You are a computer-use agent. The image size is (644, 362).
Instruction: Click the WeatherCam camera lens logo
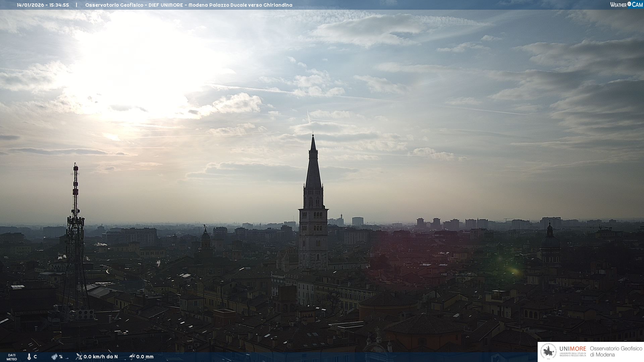629,4
